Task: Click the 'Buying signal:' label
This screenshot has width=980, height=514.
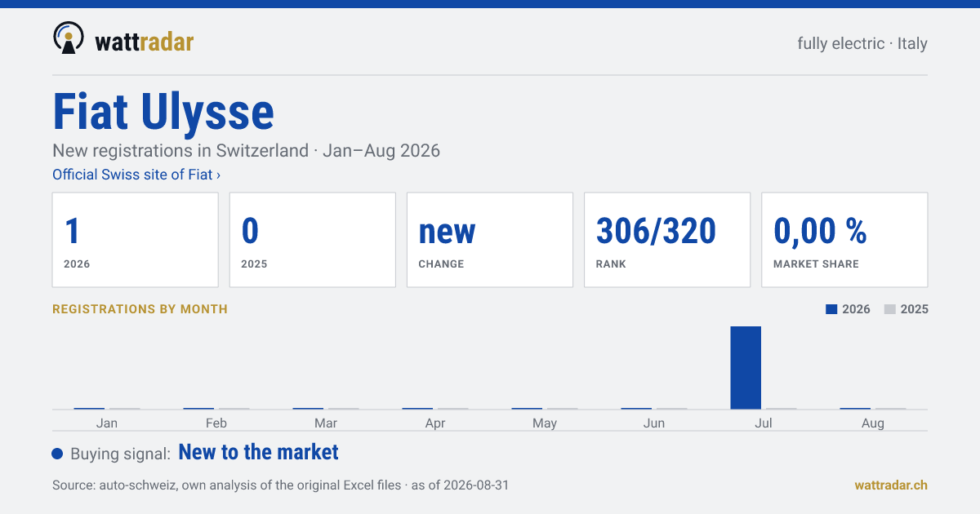Action: (x=120, y=454)
